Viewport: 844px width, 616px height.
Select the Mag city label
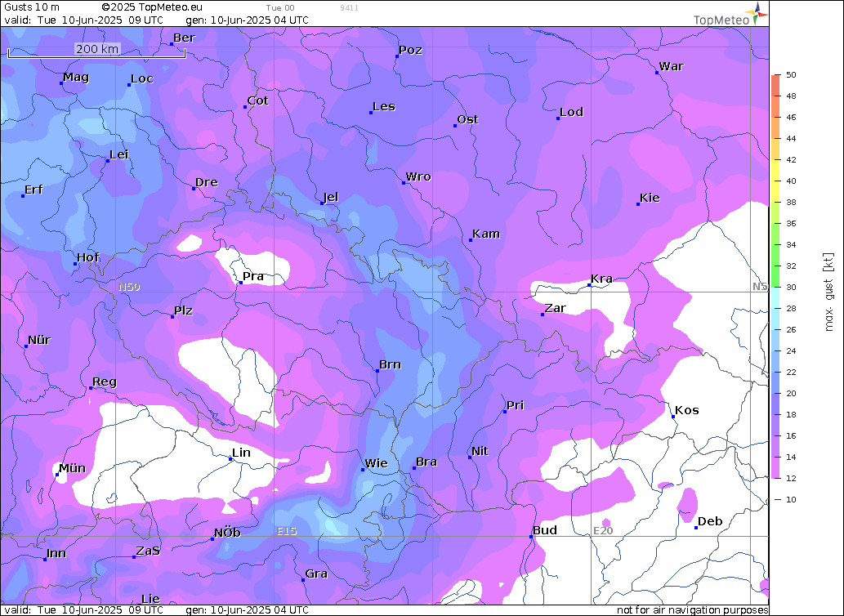[x=76, y=78]
